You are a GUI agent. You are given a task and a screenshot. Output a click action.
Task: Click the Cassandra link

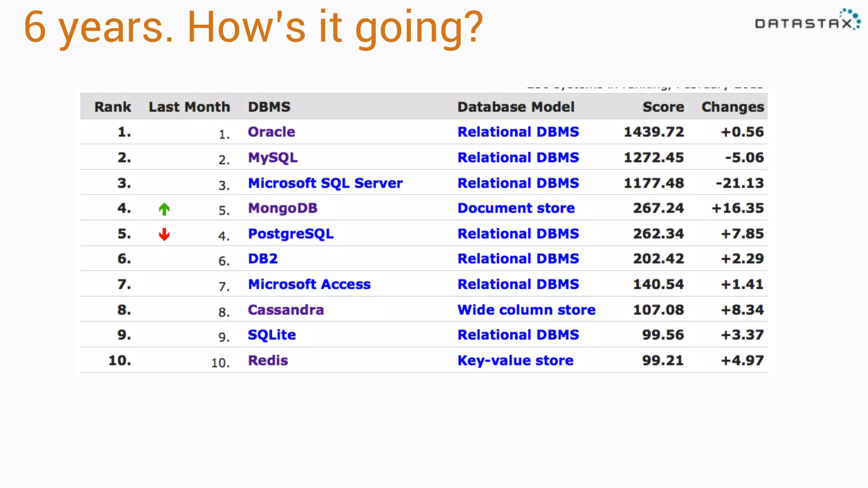click(x=286, y=310)
